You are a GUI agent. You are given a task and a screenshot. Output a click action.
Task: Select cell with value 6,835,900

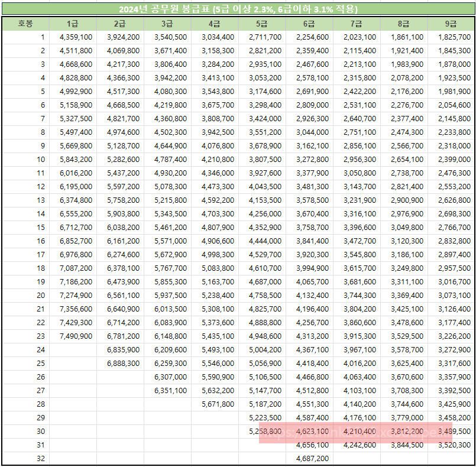click(120, 350)
